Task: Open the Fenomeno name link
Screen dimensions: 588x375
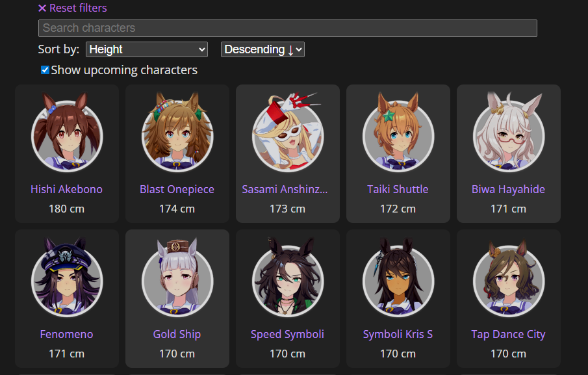Action: [67, 334]
